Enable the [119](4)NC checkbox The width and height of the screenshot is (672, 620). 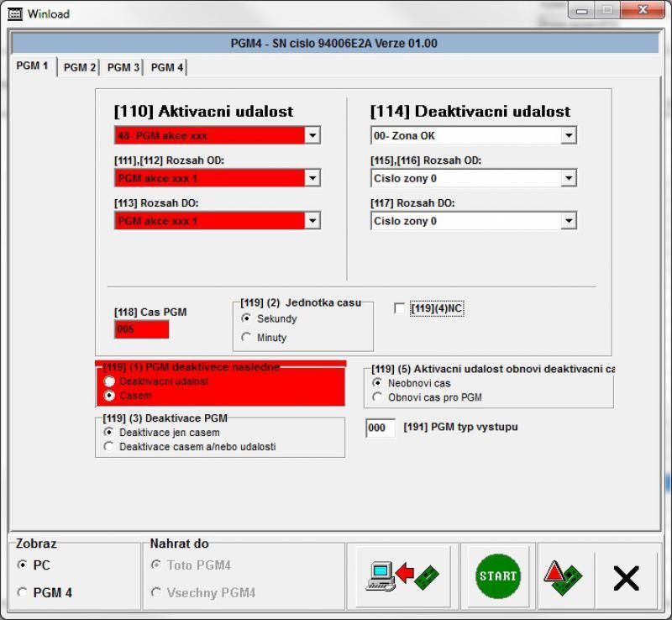[400, 309]
